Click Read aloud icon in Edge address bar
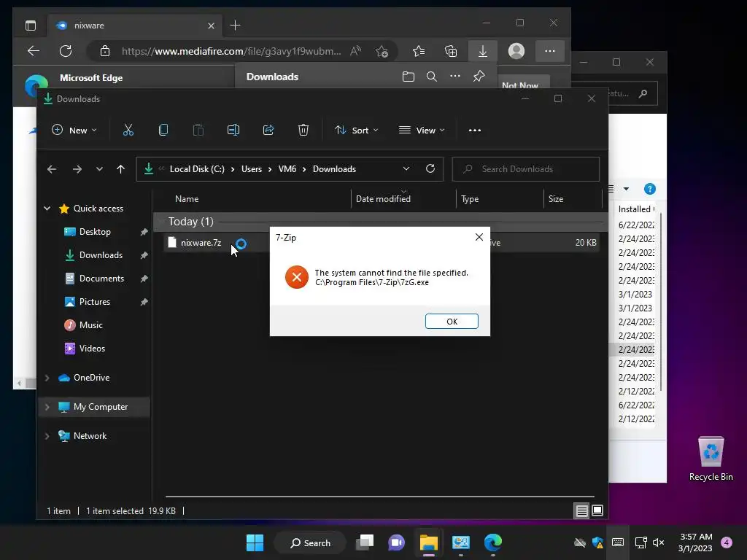 pos(355,51)
